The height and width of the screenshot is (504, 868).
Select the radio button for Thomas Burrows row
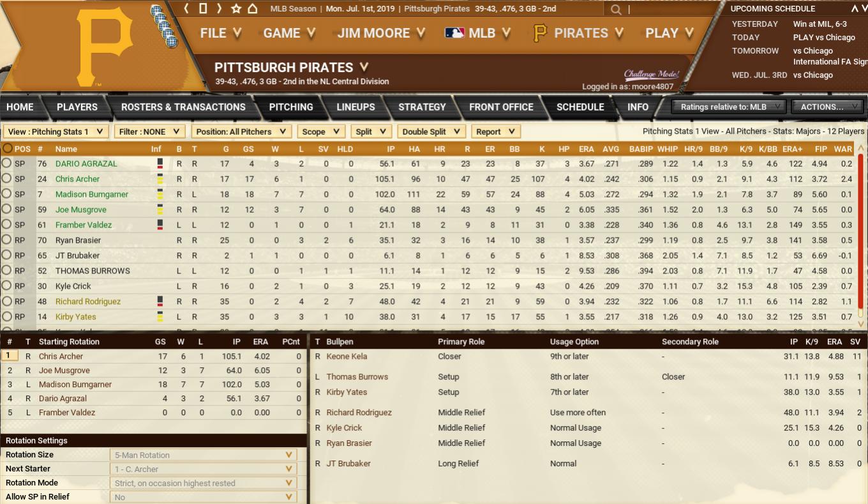tap(6, 271)
